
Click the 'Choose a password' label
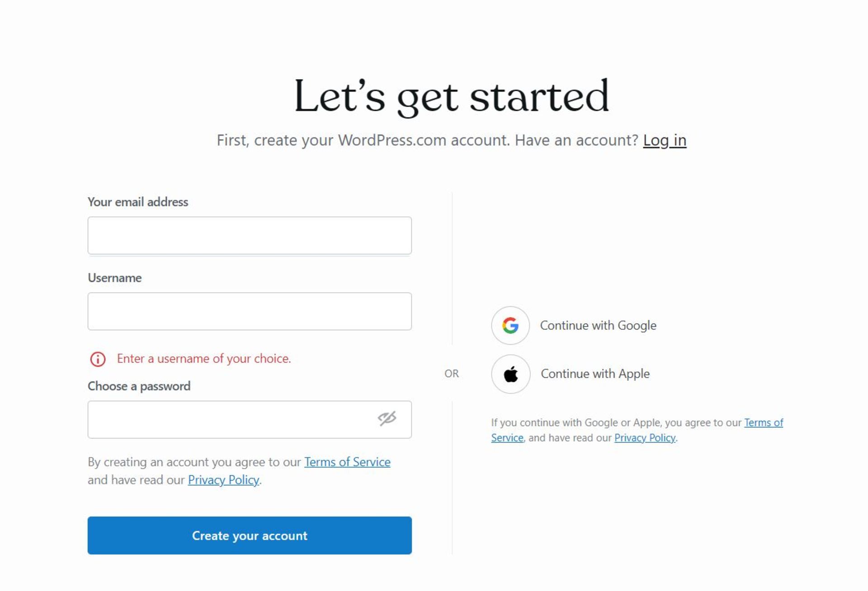click(x=139, y=386)
